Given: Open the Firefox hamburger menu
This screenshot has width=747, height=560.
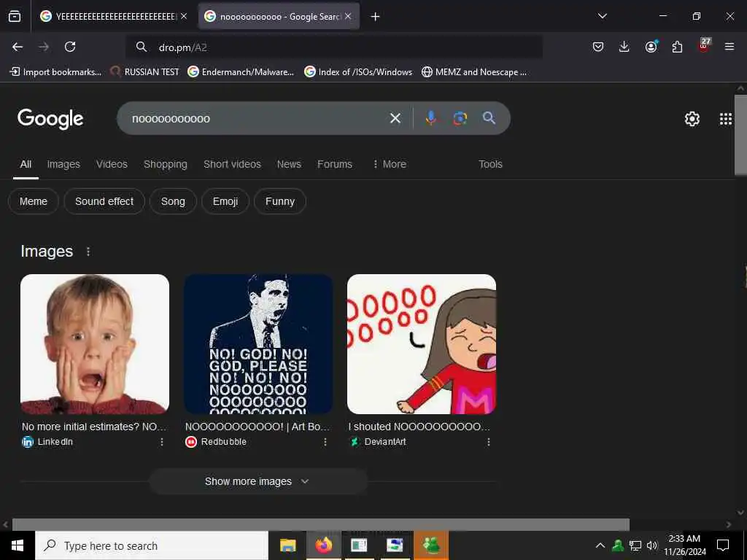Looking at the screenshot, I should [729, 47].
